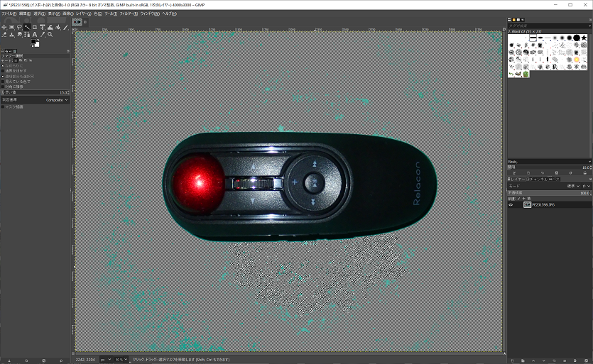Open the layer mode group switch dropdown
The width and height of the screenshot is (593, 364).
pos(586,186)
